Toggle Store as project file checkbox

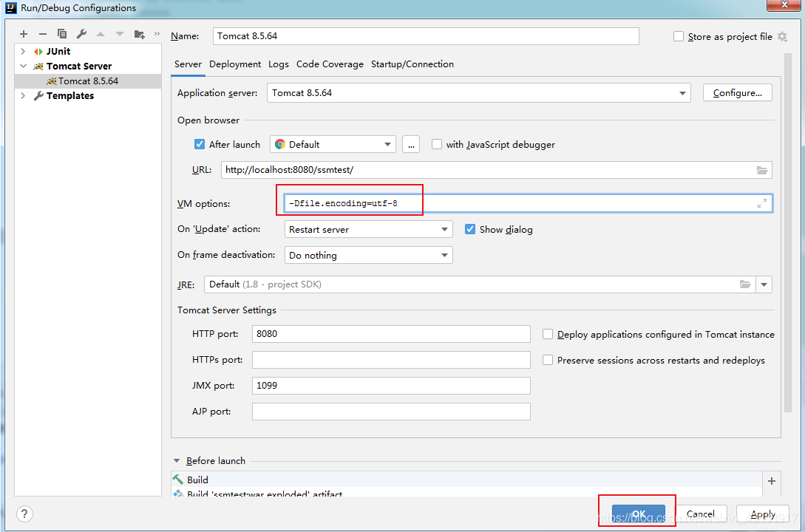[x=679, y=36]
